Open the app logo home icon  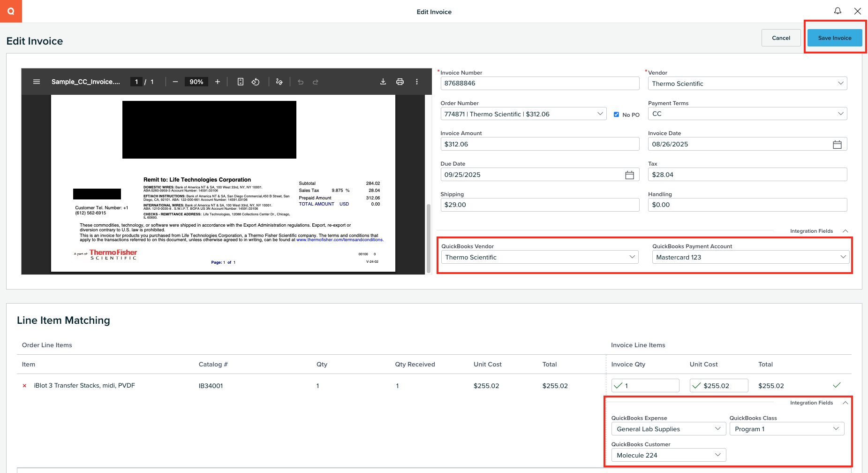coord(11,11)
